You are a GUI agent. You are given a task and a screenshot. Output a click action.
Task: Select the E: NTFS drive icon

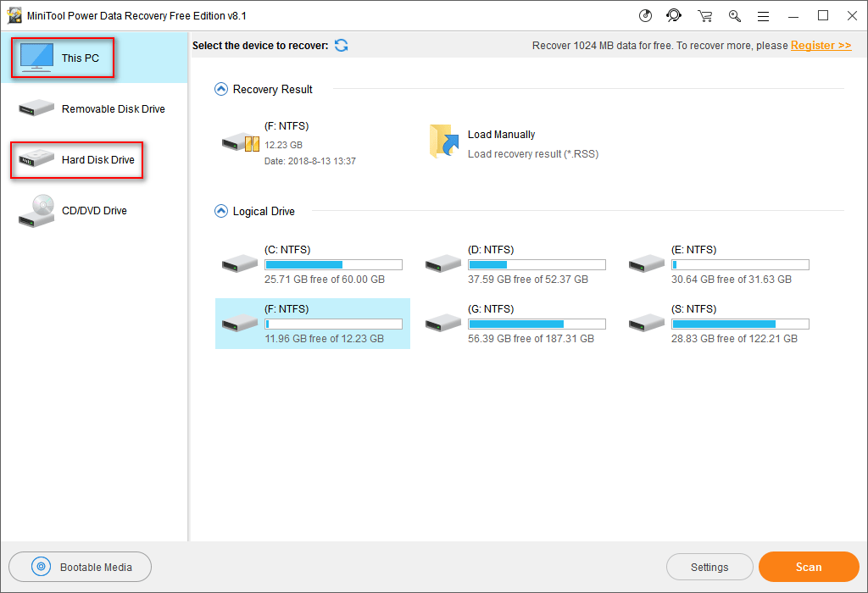pos(647,263)
